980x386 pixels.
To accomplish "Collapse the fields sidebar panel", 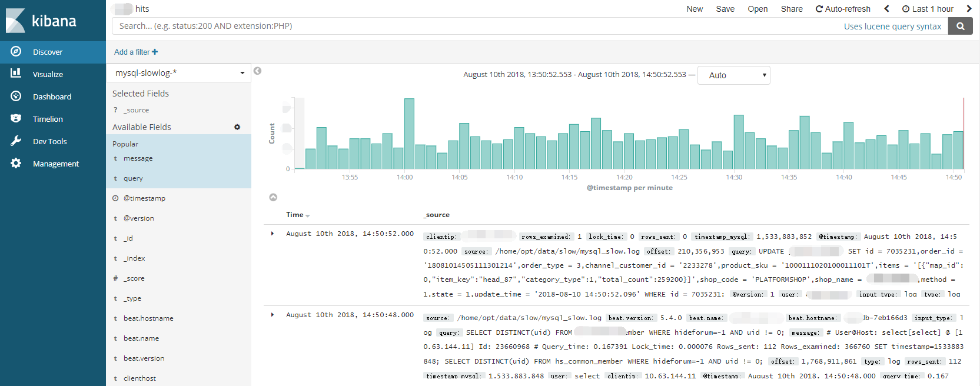I will [257, 71].
